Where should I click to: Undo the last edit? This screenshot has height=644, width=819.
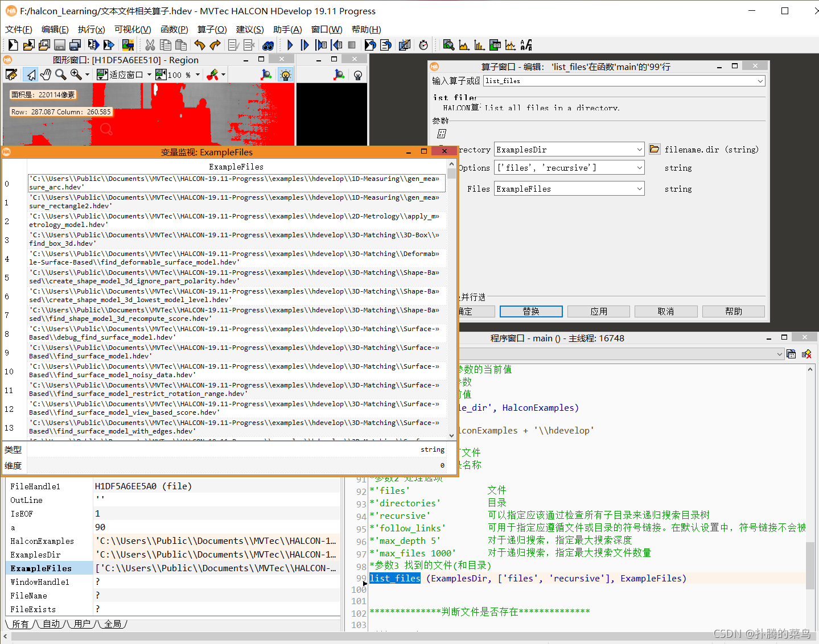point(199,45)
